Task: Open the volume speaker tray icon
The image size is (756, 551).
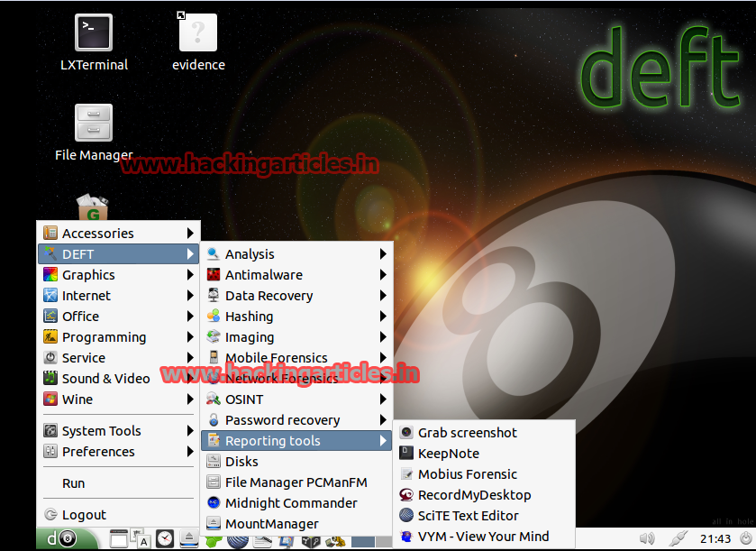Action: click(647, 538)
